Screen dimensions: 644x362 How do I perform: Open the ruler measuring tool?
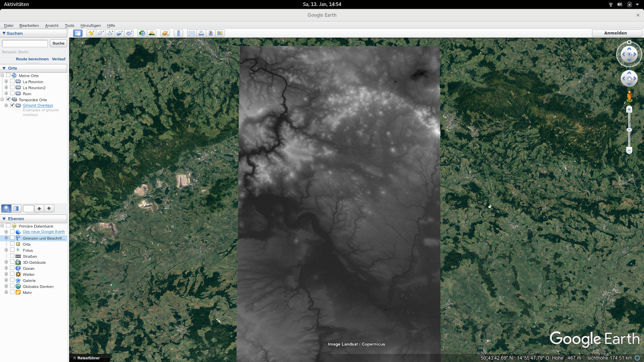click(178, 33)
